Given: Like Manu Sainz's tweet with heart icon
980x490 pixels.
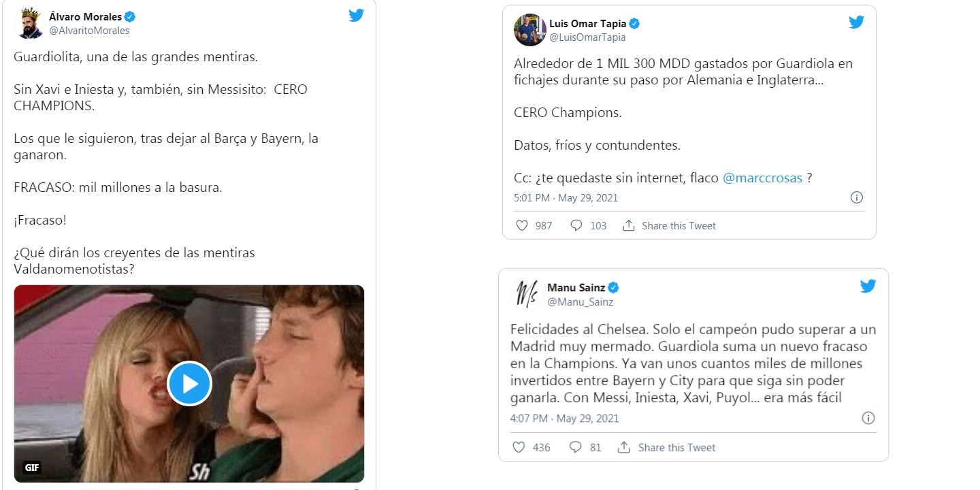Looking at the screenshot, I should (519, 447).
